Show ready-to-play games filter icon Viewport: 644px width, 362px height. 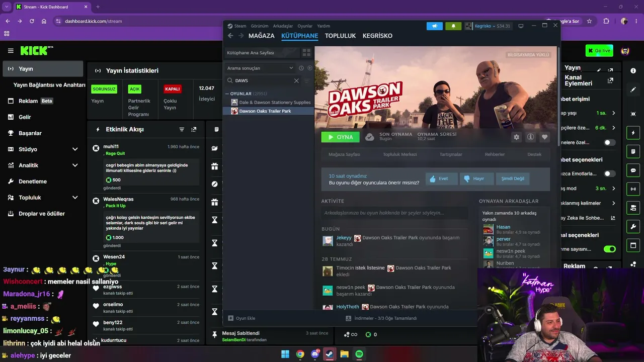tap(310, 68)
